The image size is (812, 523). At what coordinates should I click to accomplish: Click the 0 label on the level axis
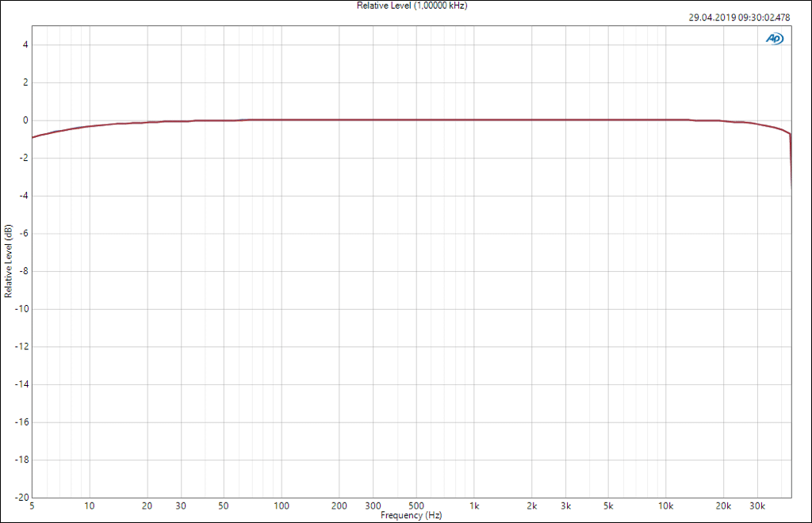[x=25, y=120]
